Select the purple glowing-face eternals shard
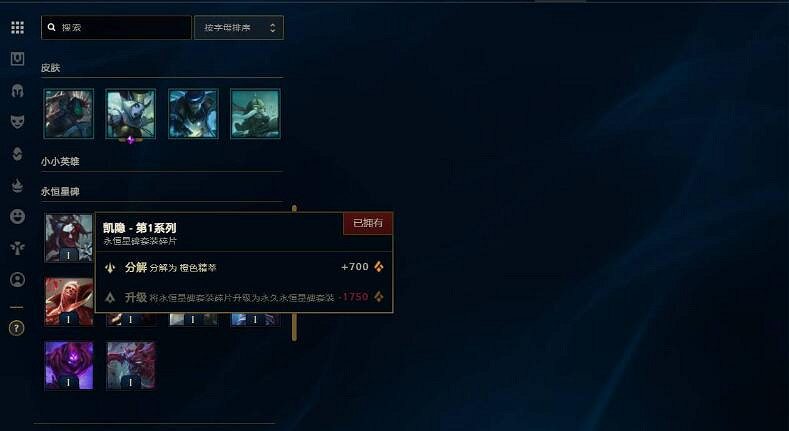Screen dimensions: 789x431 (68, 366)
